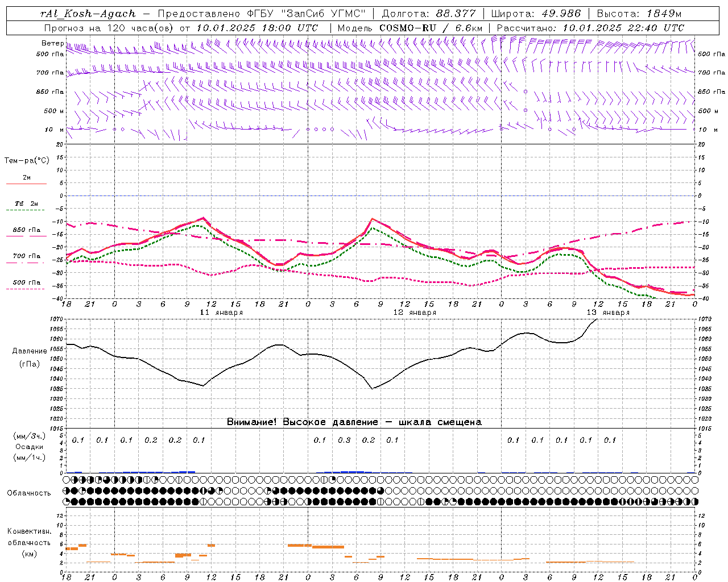Select the elevation text Высота: 1849м

(639, 14)
